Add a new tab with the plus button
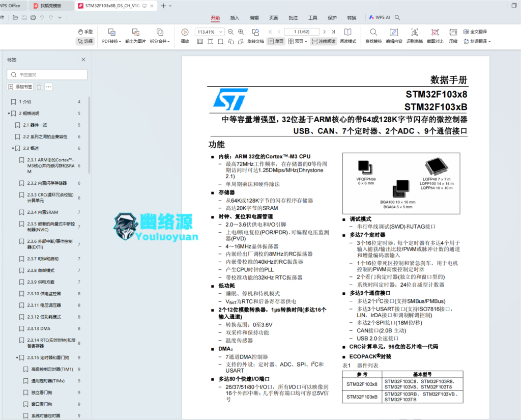521x420 pixels. pos(163,6)
